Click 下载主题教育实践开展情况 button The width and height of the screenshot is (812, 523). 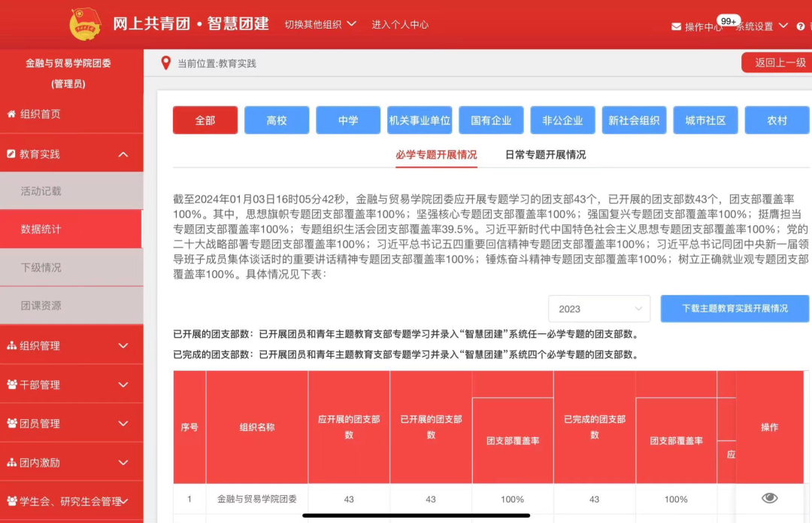(735, 309)
